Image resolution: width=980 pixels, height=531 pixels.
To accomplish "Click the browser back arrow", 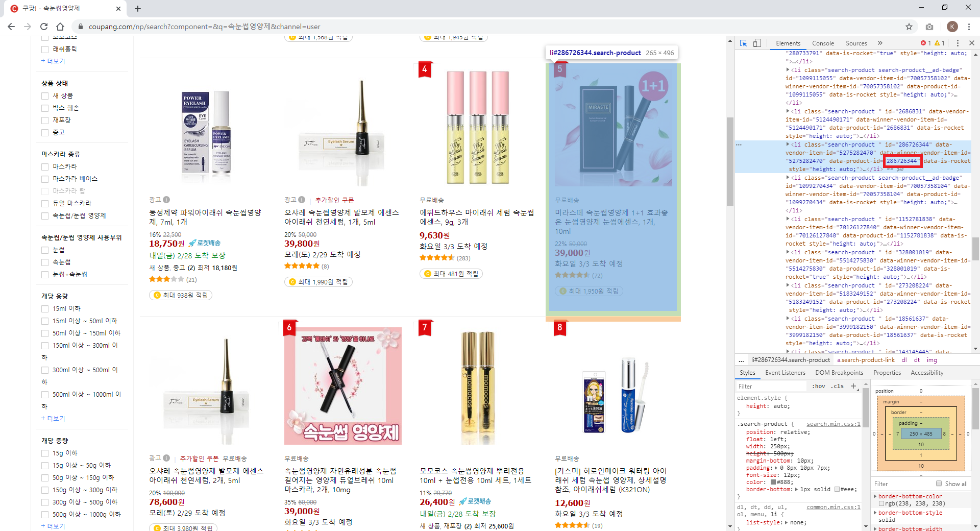I will [11, 27].
